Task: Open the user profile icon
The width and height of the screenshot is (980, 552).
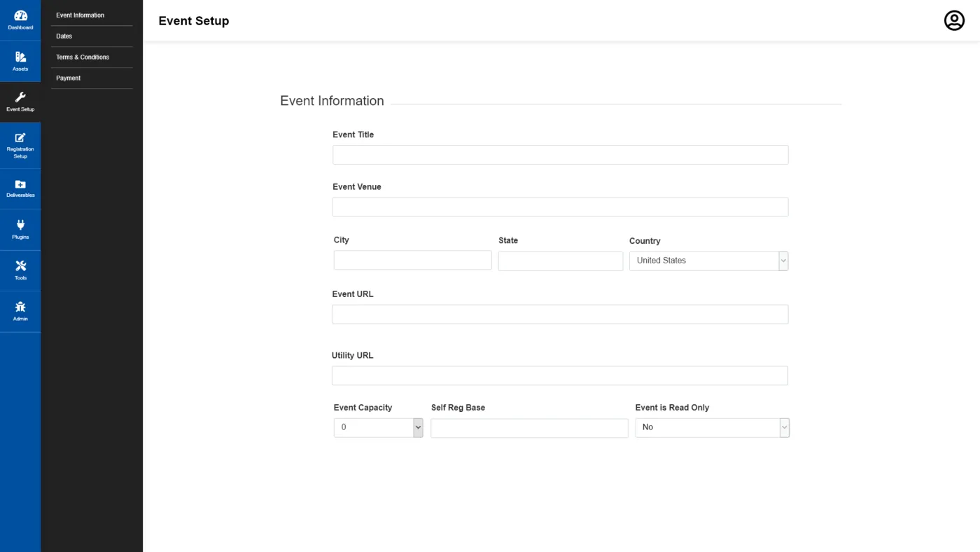Action: pos(954,20)
